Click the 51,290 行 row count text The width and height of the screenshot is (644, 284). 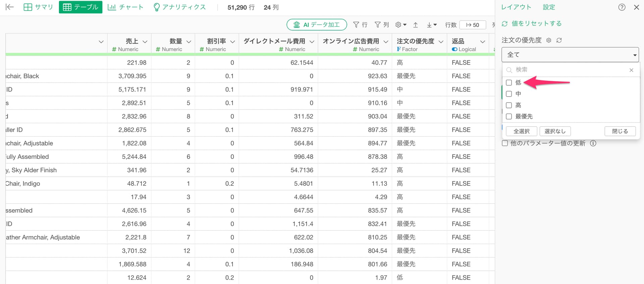[241, 7]
